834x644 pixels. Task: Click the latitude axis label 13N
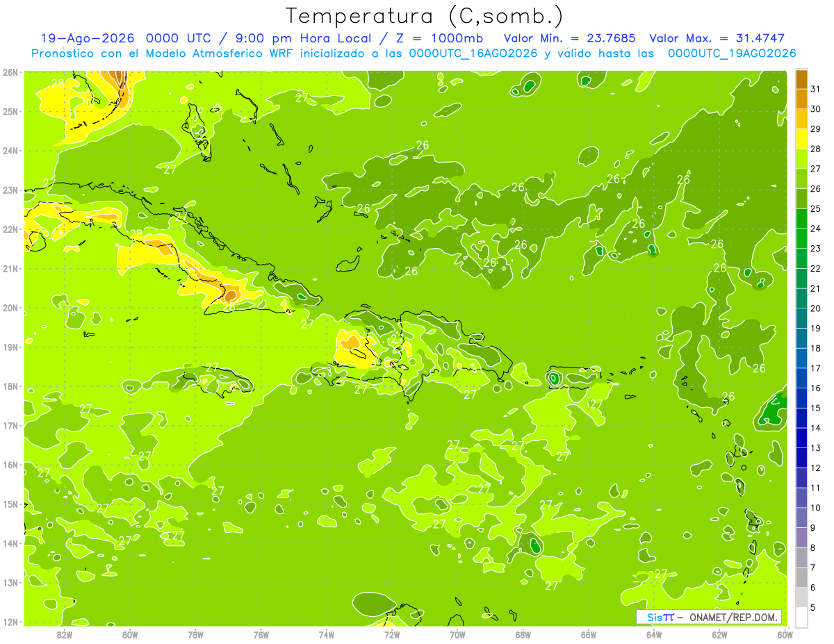coord(10,583)
